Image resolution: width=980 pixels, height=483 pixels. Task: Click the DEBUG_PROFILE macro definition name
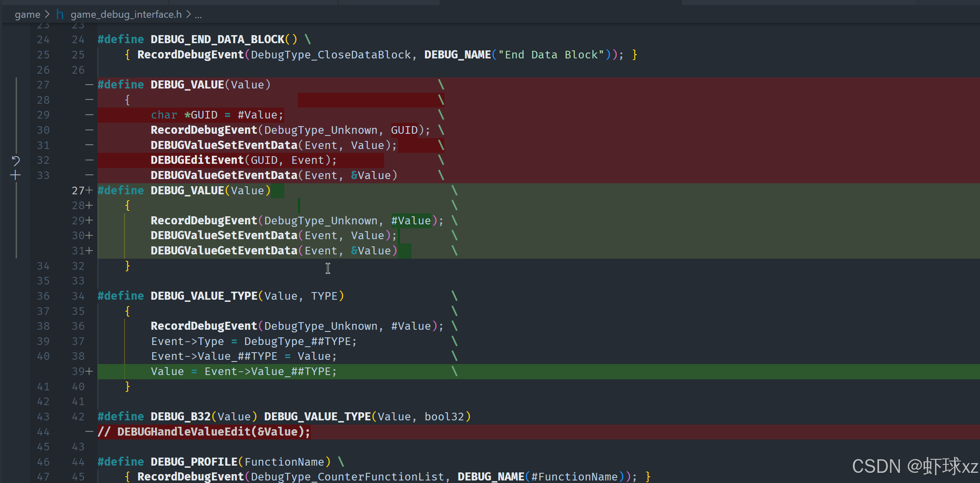(194, 462)
